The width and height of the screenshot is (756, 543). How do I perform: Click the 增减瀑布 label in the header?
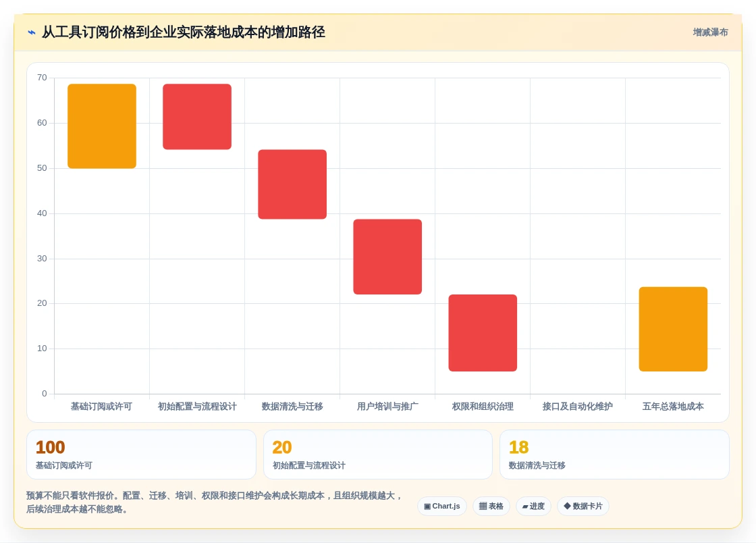[x=710, y=32]
